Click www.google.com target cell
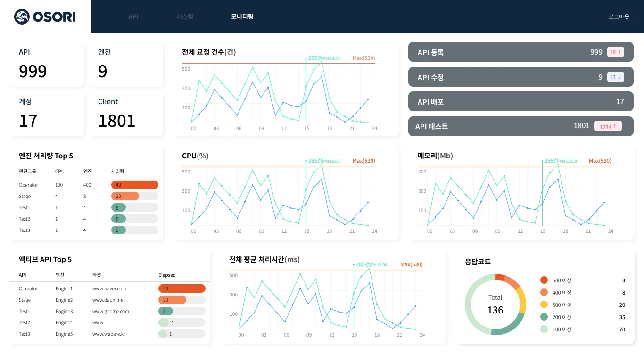Screen dimensions: 644x362 click(111, 311)
